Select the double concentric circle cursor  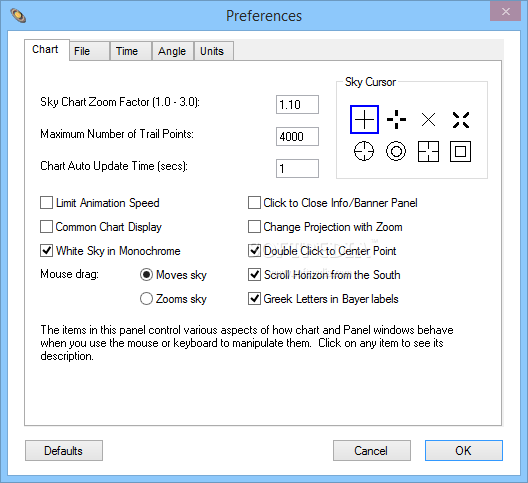396,151
